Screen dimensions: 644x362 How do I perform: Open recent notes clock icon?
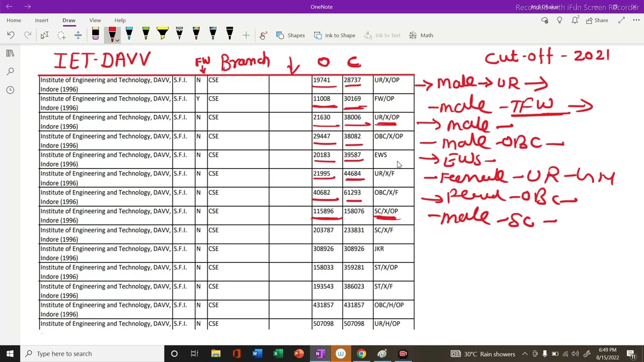[10, 90]
